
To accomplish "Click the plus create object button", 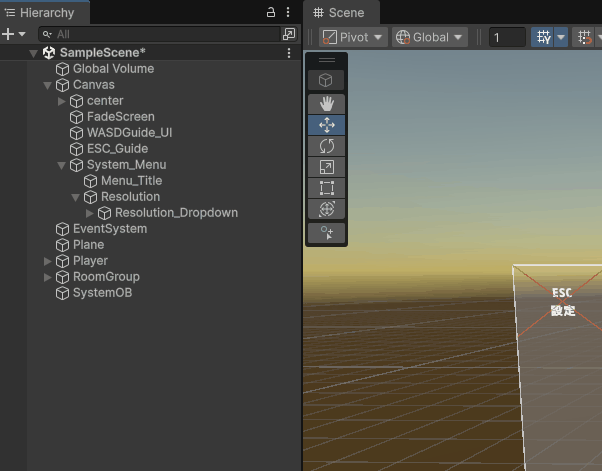I will [x=8, y=34].
